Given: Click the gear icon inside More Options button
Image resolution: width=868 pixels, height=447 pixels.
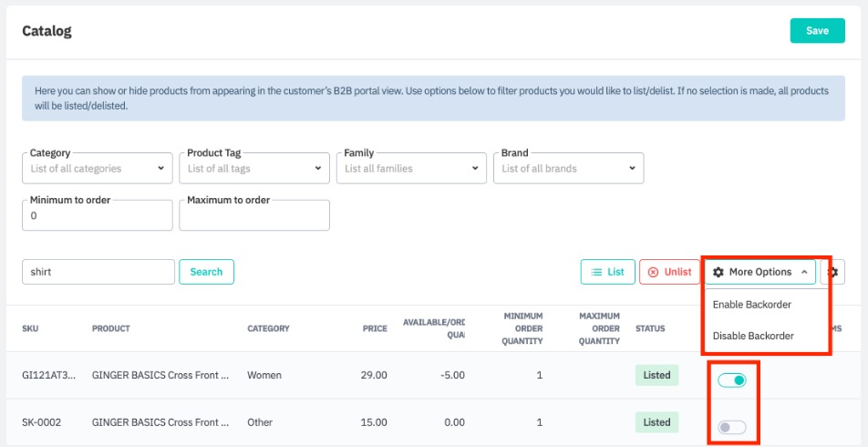Looking at the screenshot, I should click(718, 272).
